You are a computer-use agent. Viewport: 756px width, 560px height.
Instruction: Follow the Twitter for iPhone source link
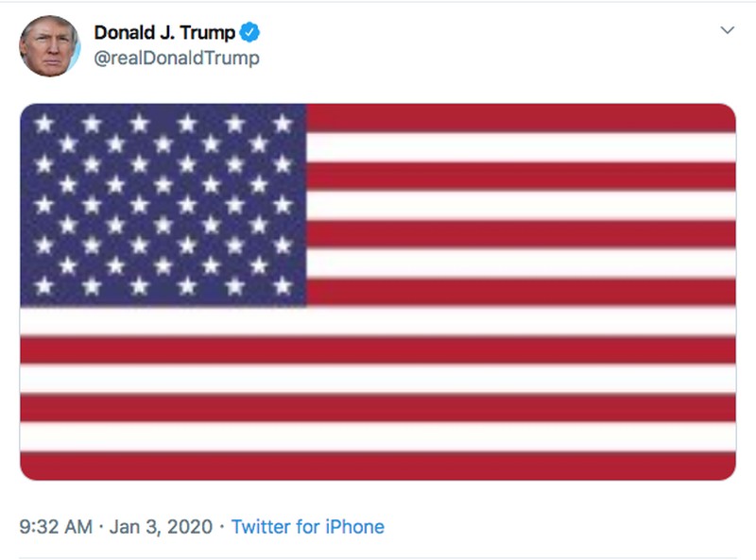[307, 527]
